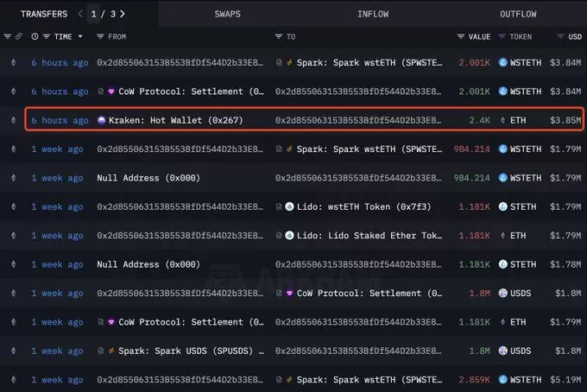Select page indicator 1 / 3
Screen dimensions: 587x392
coord(103,14)
